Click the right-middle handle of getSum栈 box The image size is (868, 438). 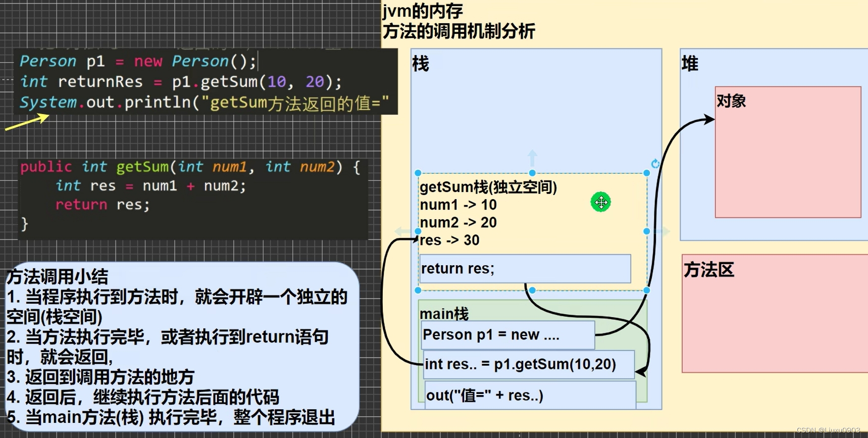pos(646,231)
